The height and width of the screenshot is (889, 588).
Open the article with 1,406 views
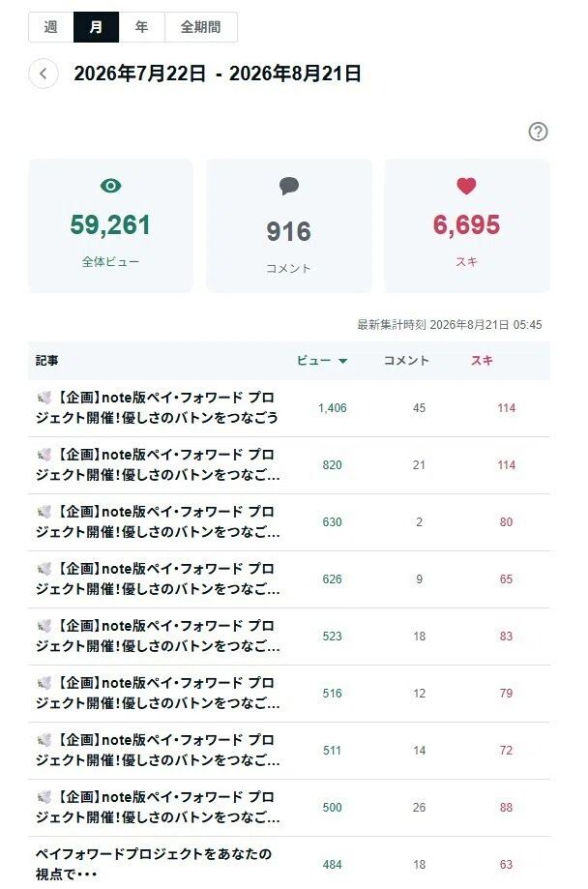157,407
